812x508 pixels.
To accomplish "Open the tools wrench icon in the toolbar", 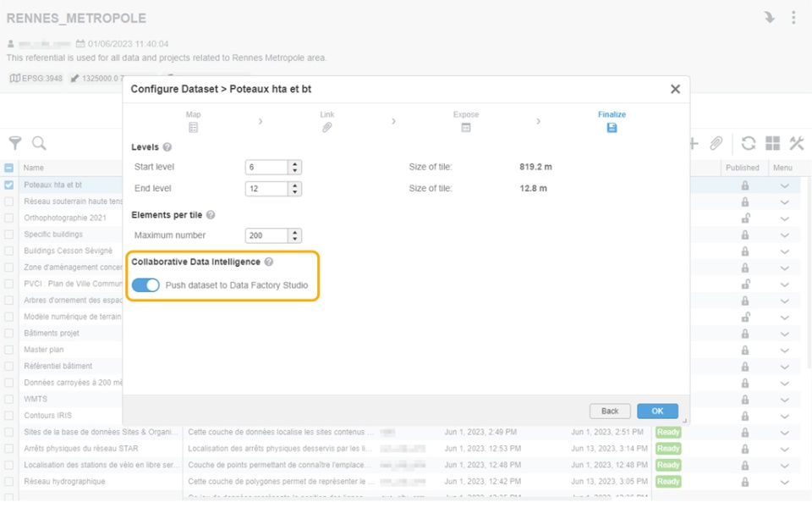I will [797, 143].
